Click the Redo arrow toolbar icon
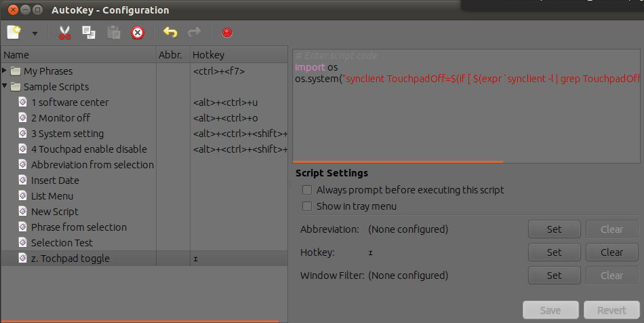644x323 pixels. (x=195, y=33)
